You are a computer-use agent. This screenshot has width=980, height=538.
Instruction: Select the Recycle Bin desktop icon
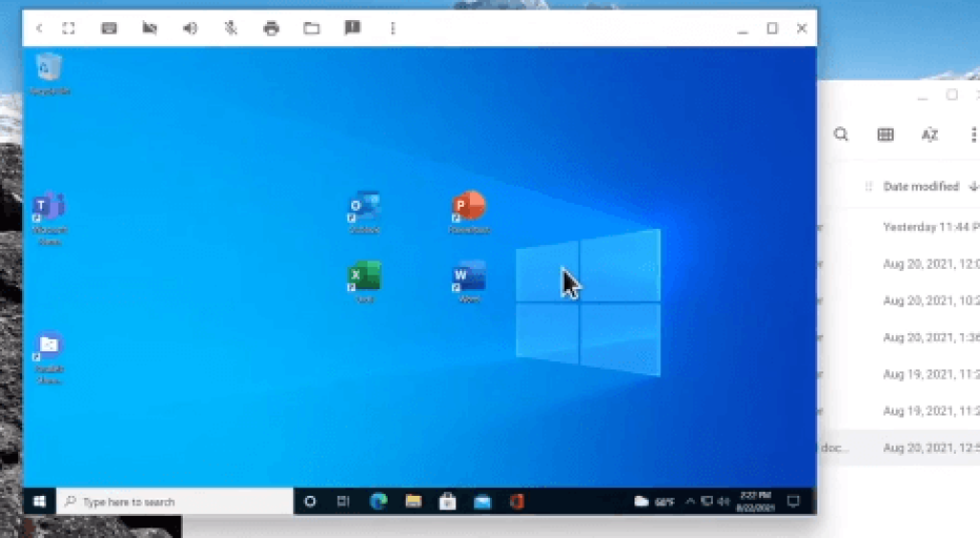click(50, 75)
